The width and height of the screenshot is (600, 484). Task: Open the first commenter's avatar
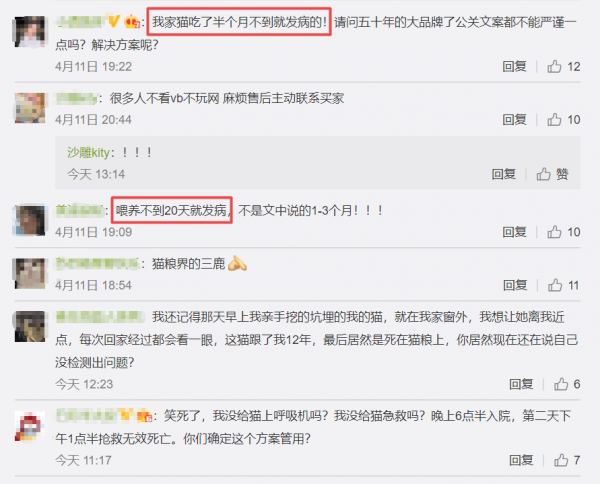pos(30,32)
